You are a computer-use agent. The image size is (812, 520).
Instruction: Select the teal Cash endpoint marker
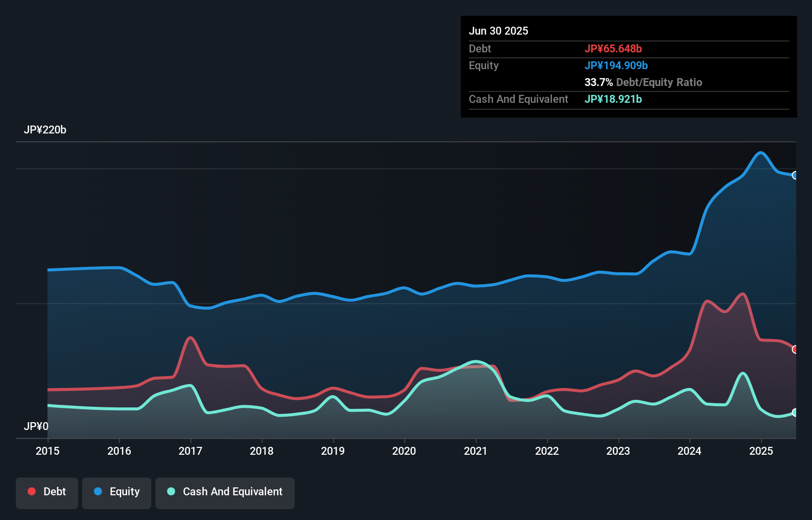point(795,412)
